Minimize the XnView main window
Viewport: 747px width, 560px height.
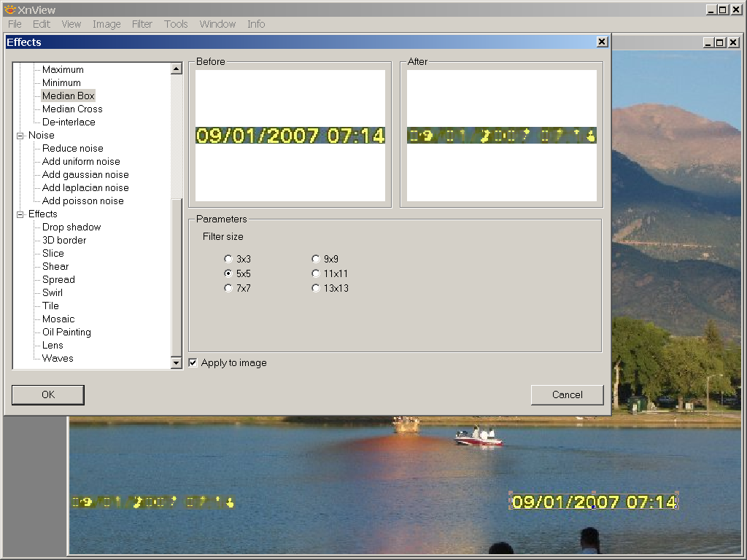711,9
